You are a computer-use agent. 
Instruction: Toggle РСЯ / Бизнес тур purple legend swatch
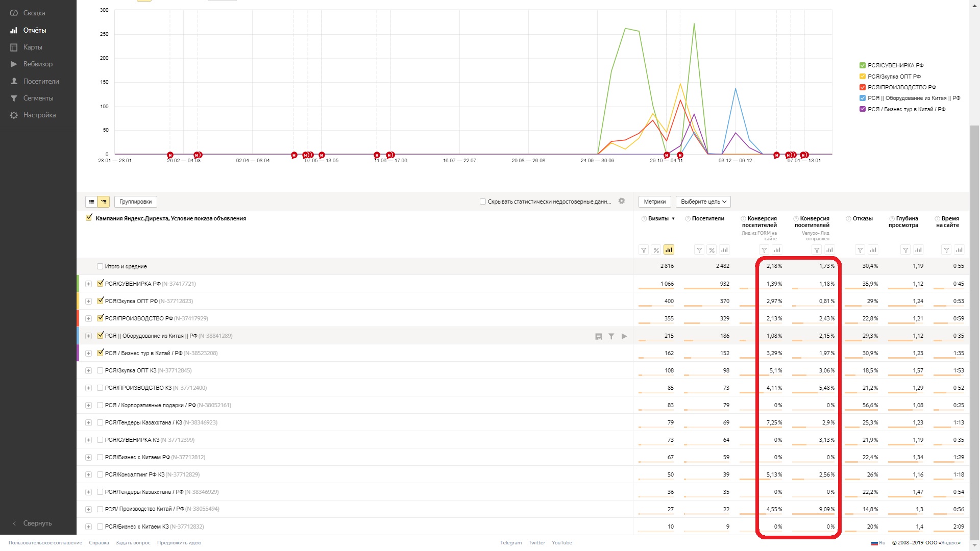(x=863, y=109)
